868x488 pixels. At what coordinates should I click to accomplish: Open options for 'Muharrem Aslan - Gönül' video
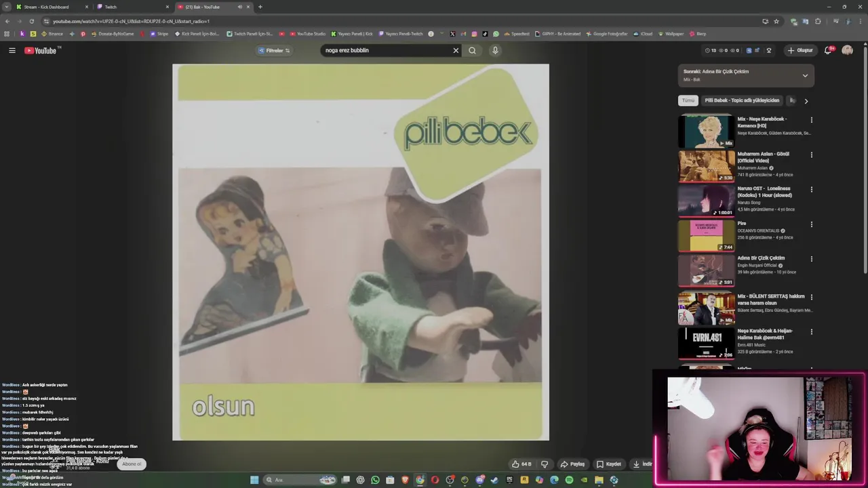pos(811,155)
